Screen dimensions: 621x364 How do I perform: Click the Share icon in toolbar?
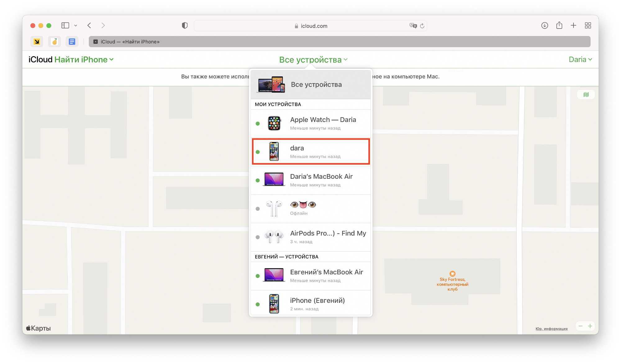[x=559, y=25]
